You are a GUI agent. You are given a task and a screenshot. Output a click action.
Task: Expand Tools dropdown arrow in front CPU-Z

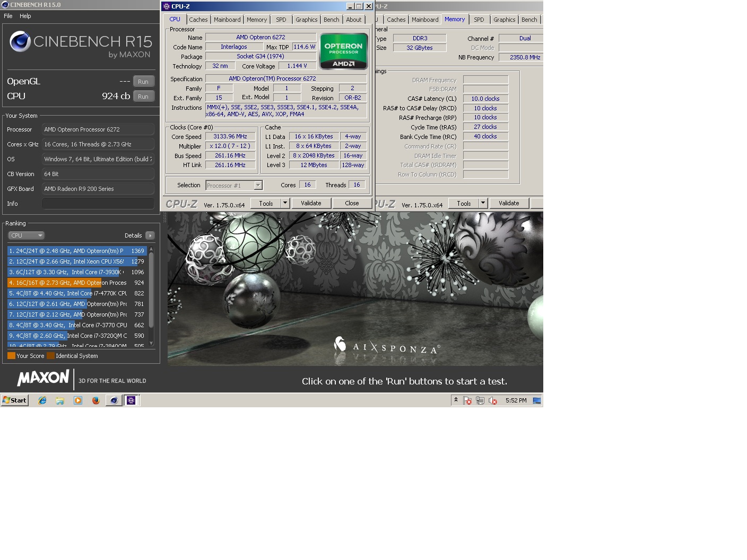tap(285, 203)
